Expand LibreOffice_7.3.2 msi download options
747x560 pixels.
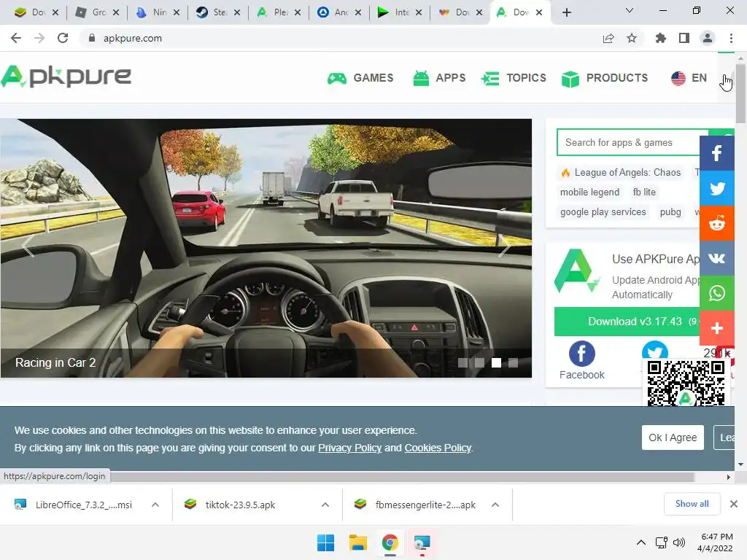[155, 505]
